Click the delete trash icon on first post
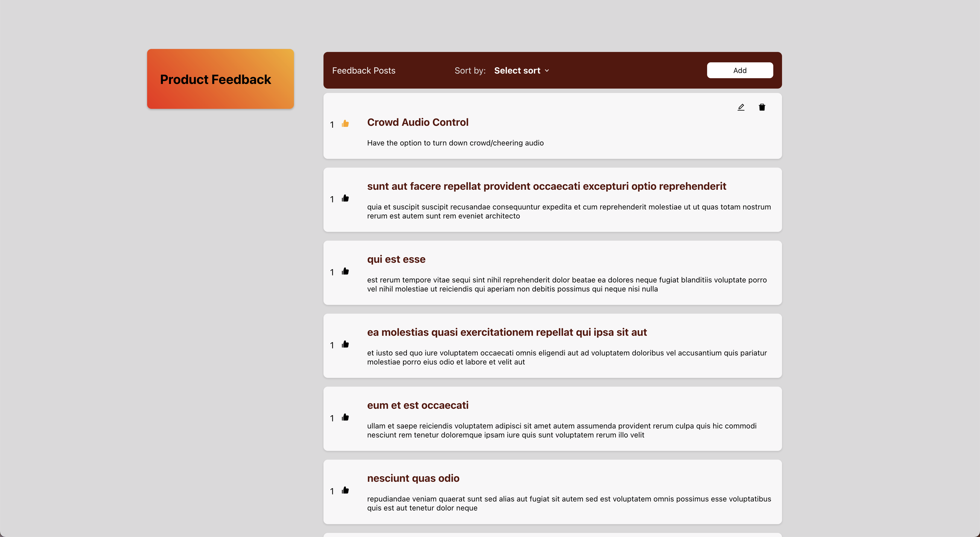 (762, 107)
